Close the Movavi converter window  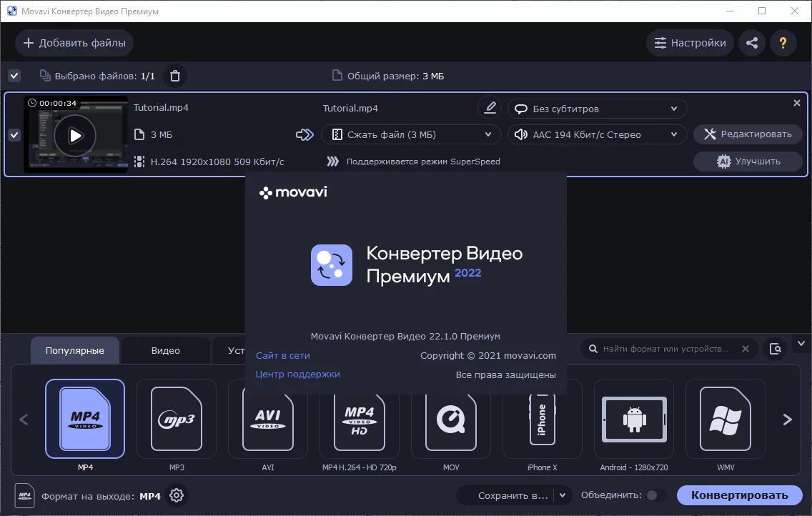(x=795, y=11)
